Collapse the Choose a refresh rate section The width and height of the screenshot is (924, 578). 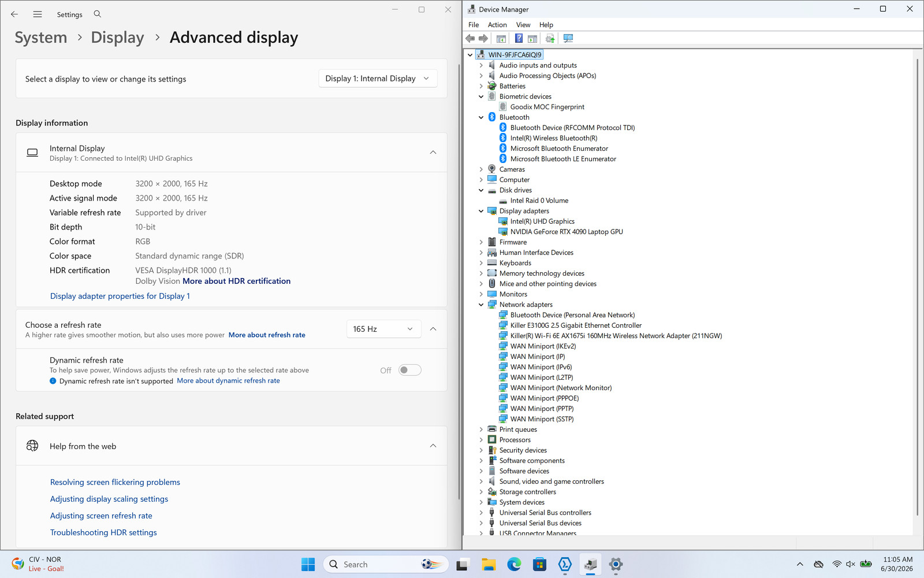[x=433, y=329]
